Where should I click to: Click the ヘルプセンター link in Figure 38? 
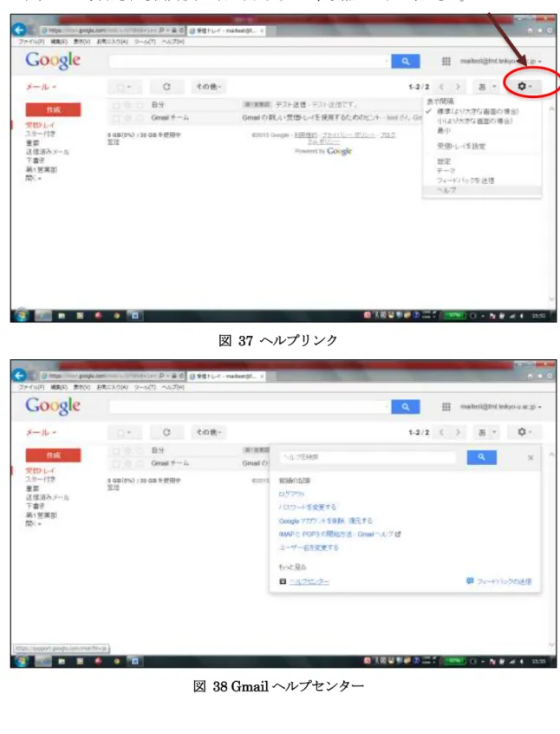pos(309,581)
